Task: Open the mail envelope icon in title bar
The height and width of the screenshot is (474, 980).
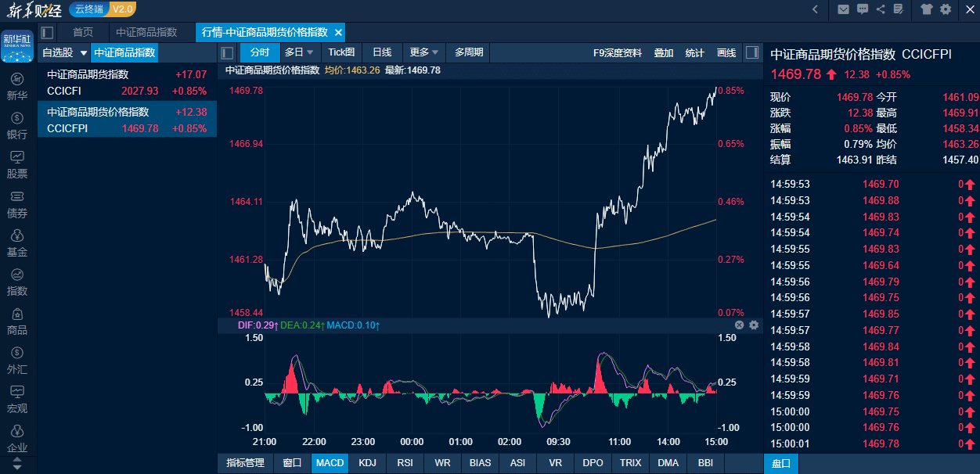Action: pyautogui.click(x=843, y=9)
